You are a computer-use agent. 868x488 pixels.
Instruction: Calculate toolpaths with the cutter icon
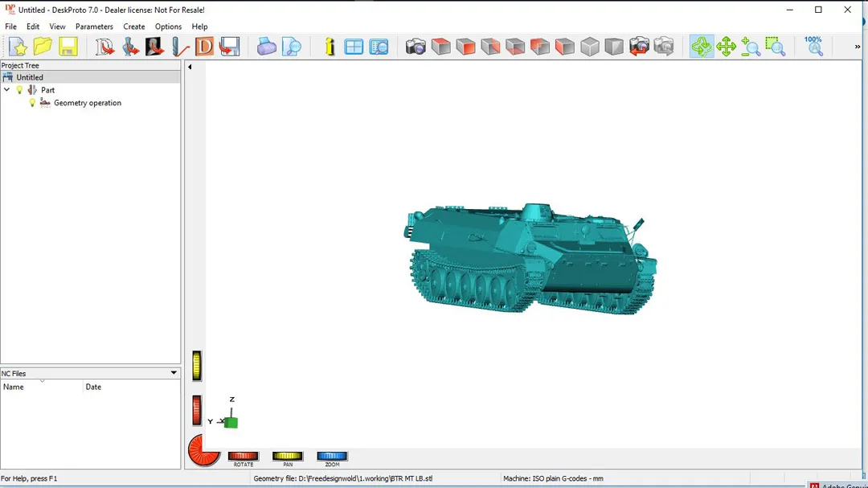(x=179, y=47)
